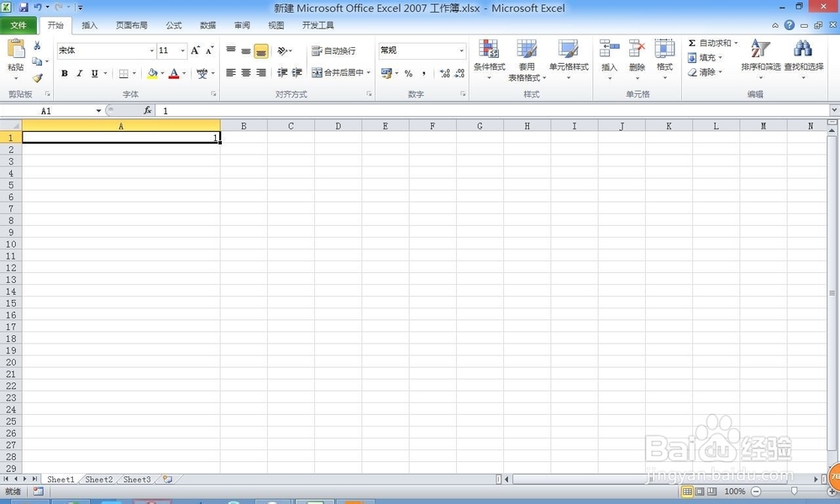Screen dimensions: 840x504
Task: Toggle top vertical alignment
Action: coord(231,50)
